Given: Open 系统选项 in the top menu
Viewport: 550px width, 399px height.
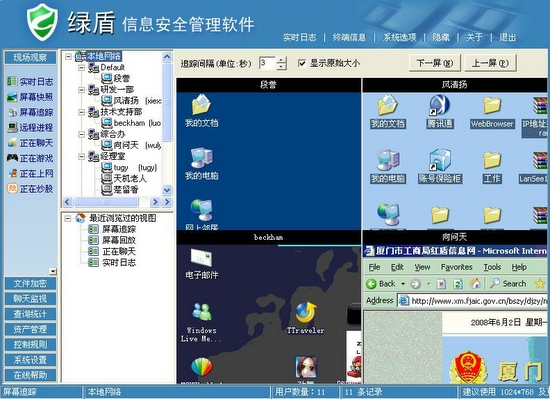Looking at the screenshot, I should [399, 37].
